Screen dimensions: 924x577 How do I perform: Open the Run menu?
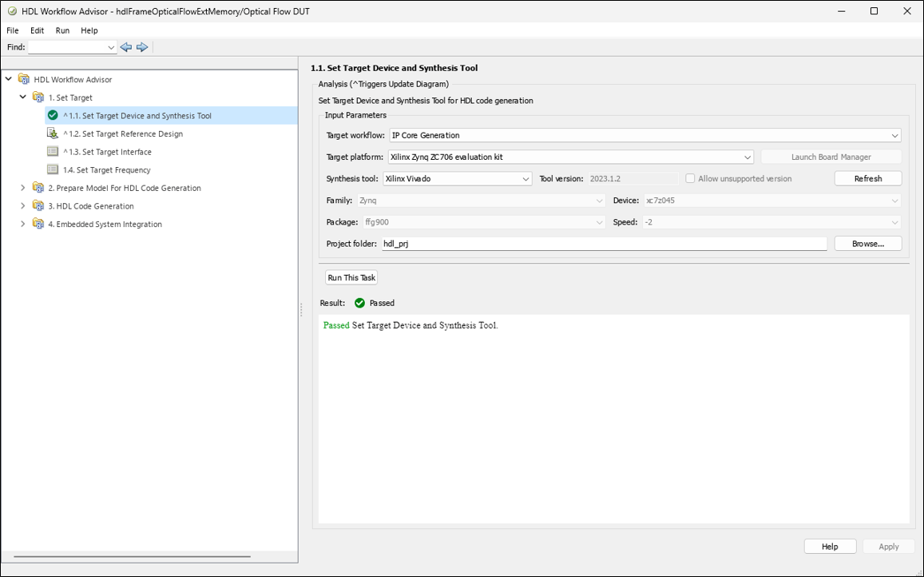point(62,30)
